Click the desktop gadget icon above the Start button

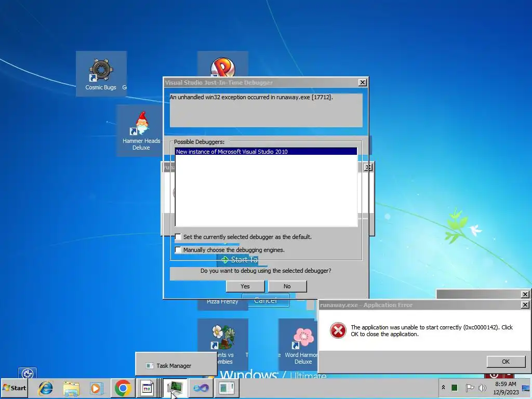(x=27, y=373)
